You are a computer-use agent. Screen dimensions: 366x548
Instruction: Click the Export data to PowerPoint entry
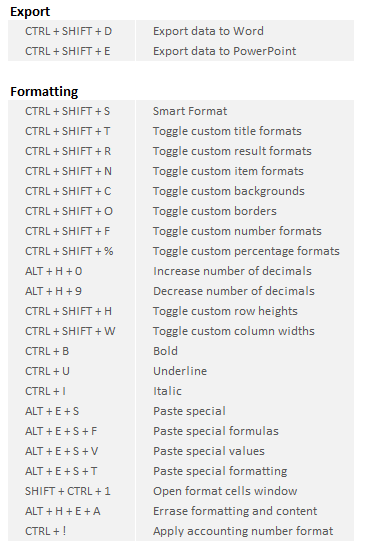224,51
